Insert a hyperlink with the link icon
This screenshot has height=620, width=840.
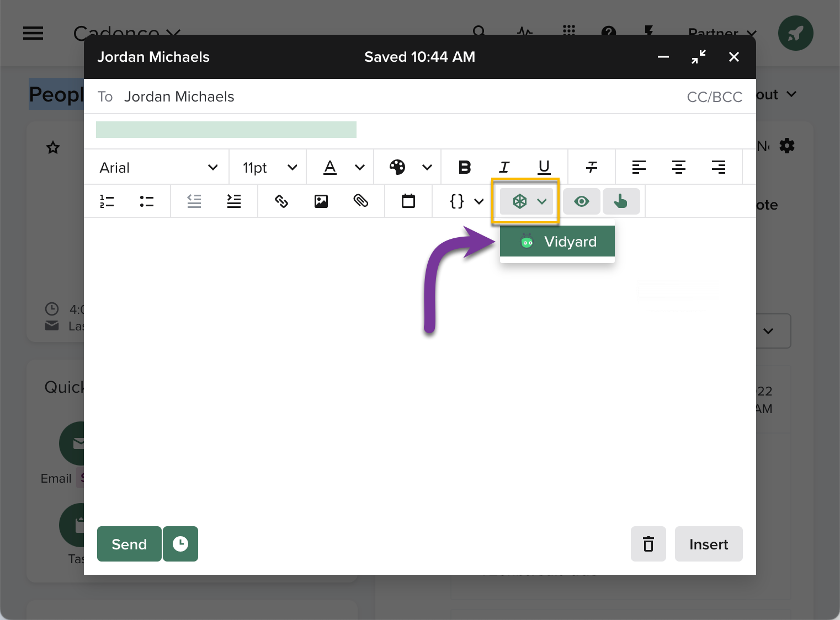281,201
